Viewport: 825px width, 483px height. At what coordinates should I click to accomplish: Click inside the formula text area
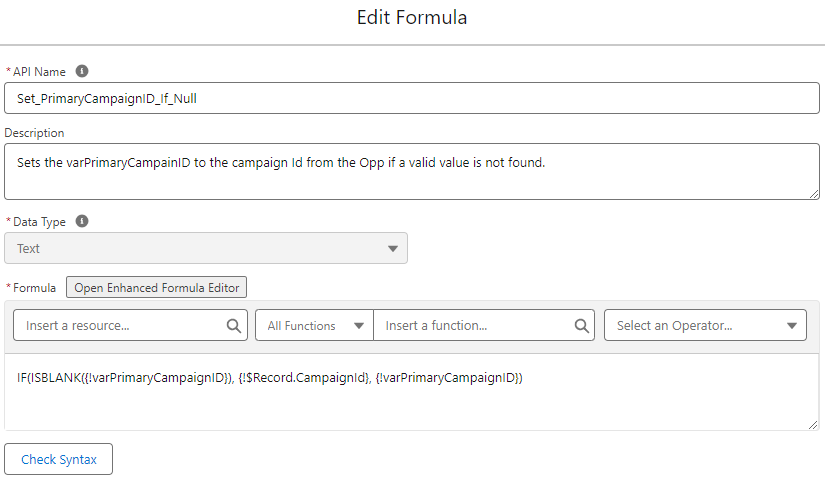[x=412, y=392]
